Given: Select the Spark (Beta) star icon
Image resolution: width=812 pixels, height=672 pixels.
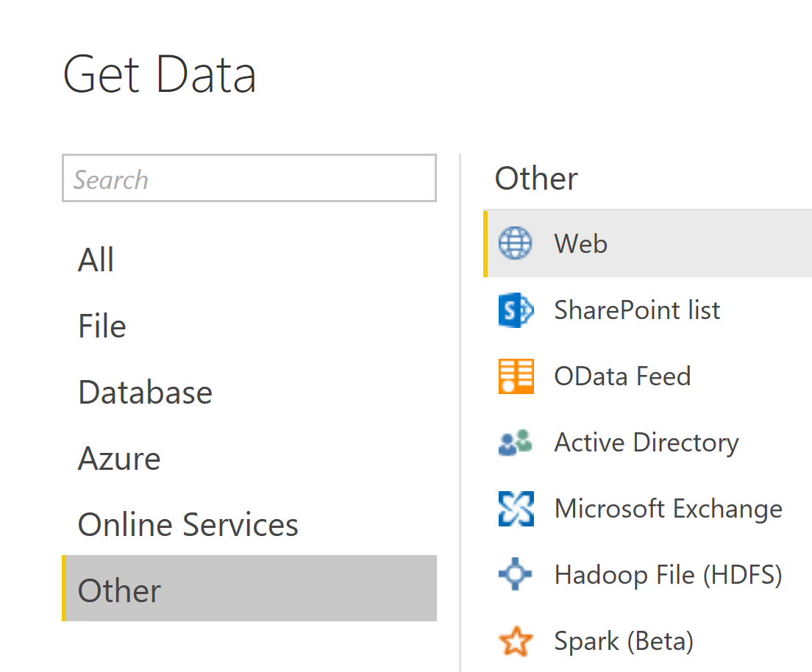Looking at the screenshot, I should (x=516, y=640).
